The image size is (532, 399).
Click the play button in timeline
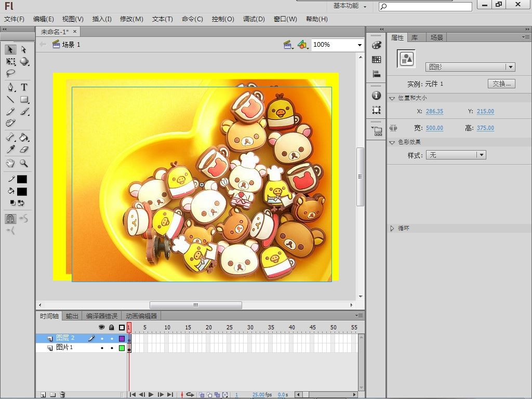coord(151,395)
